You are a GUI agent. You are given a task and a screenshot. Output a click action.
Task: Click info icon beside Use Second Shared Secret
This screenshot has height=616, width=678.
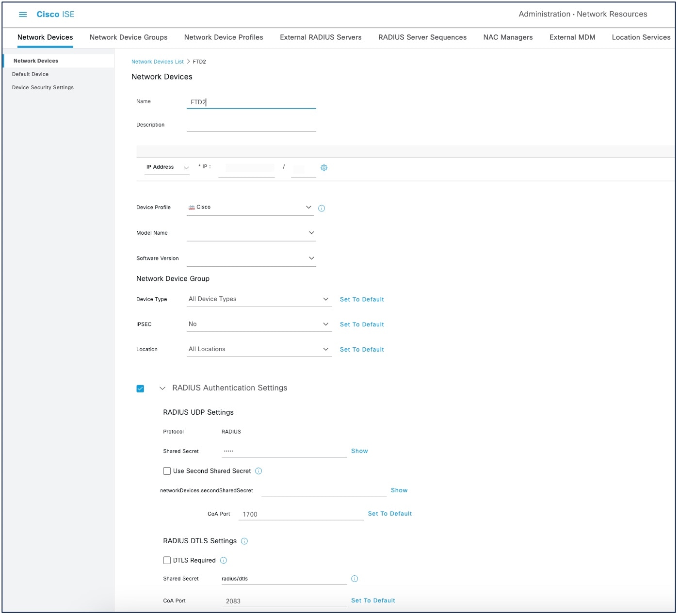click(x=258, y=471)
